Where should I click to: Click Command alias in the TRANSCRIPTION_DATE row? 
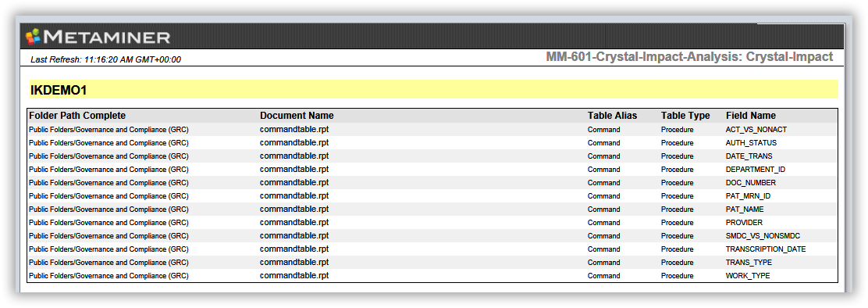(604, 249)
